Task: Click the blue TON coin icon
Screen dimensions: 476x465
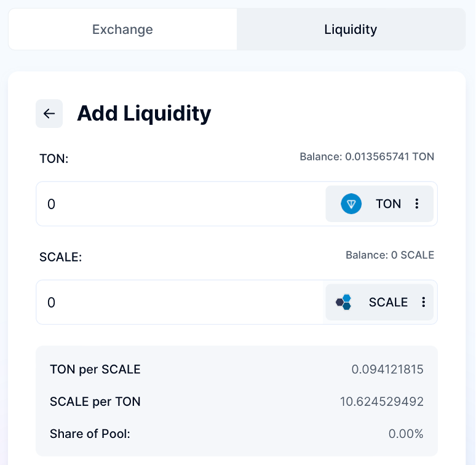Action: [x=351, y=204]
